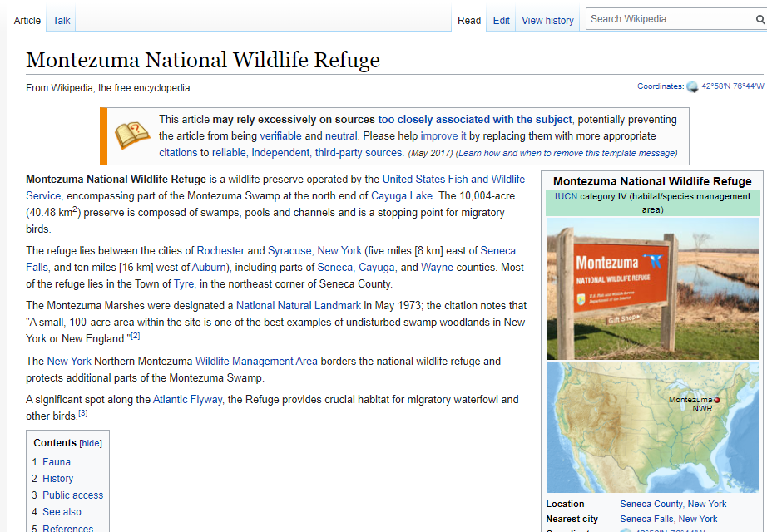Follow the 'verifiable' link
The width and height of the screenshot is (767, 532).
281,136
